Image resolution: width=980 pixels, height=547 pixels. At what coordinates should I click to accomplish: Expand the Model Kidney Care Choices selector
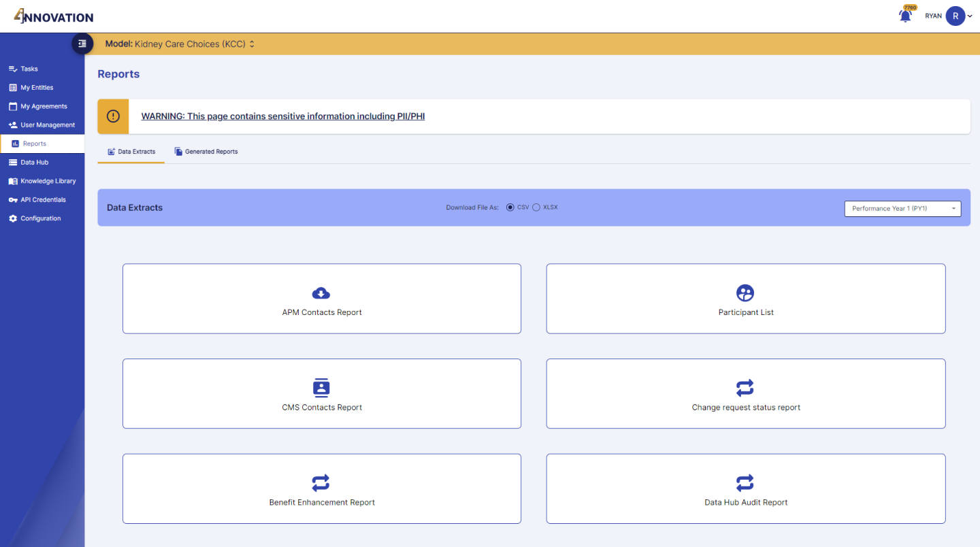tap(180, 44)
